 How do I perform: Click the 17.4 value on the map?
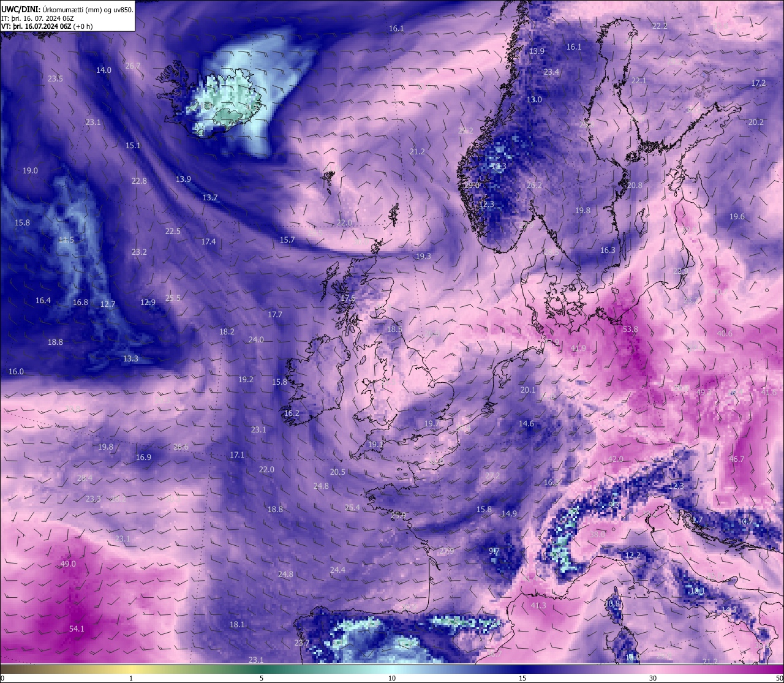(208, 241)
